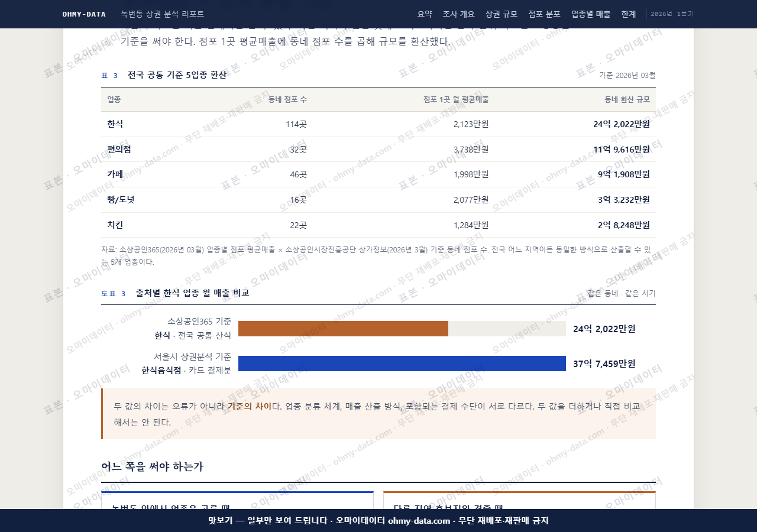Click the 동네 점포 수 column header
This screenshot has height=532, width=757.
[287, 99]
